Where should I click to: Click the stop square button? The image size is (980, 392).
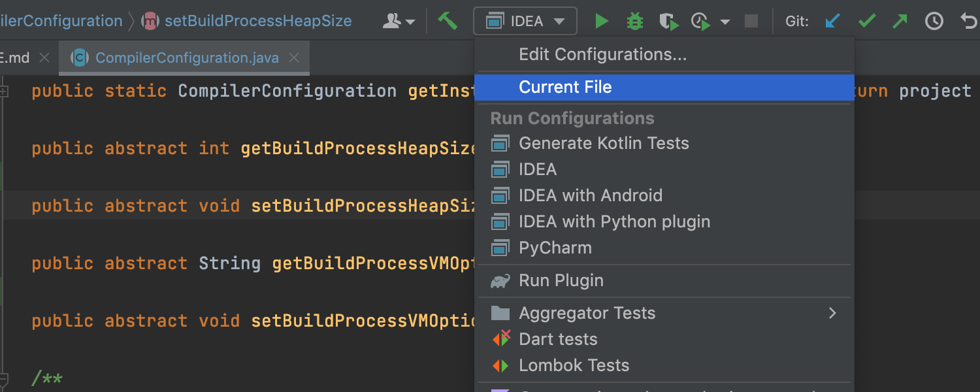point(751,22)
